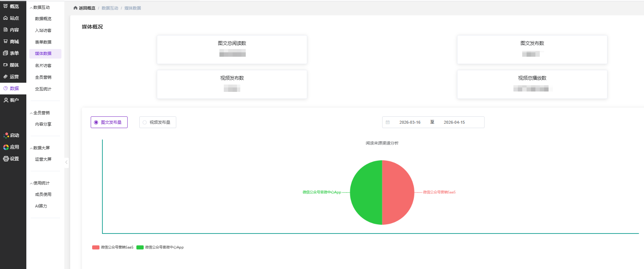Open 入站访客 in the submenu

(x=43, y=30)
